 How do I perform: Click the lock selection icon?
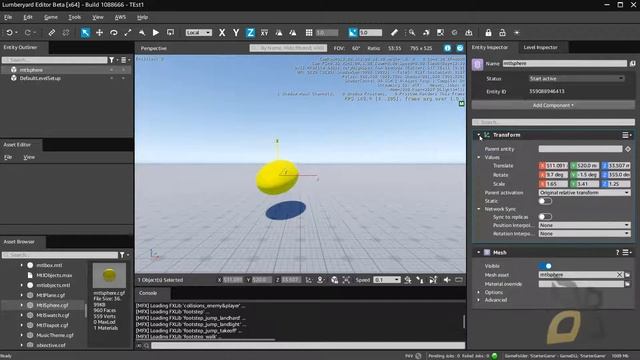(x=488, y=33)
